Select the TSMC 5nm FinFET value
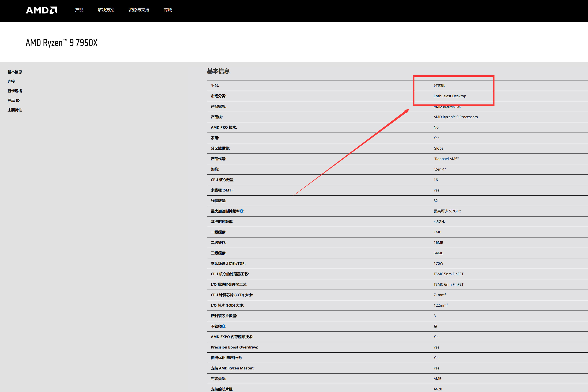The width and height of the screenshot is (588, 392). [x=448, y=274]
